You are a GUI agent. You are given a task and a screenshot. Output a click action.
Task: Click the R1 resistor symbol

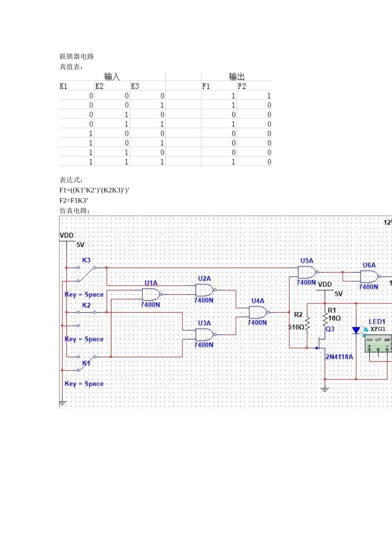coord(325,318)
